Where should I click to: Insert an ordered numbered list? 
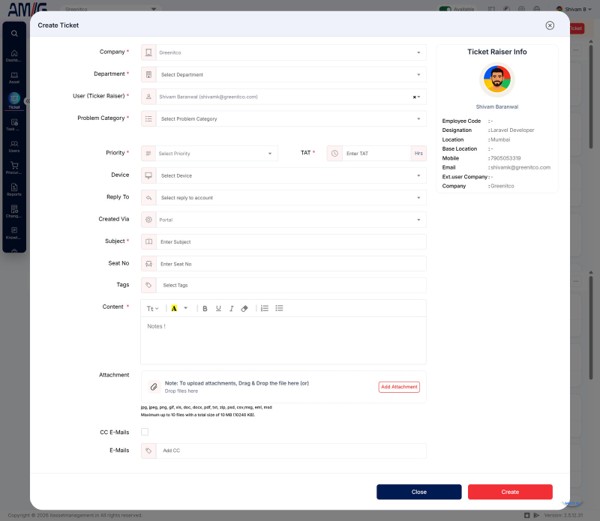(264, 308)
